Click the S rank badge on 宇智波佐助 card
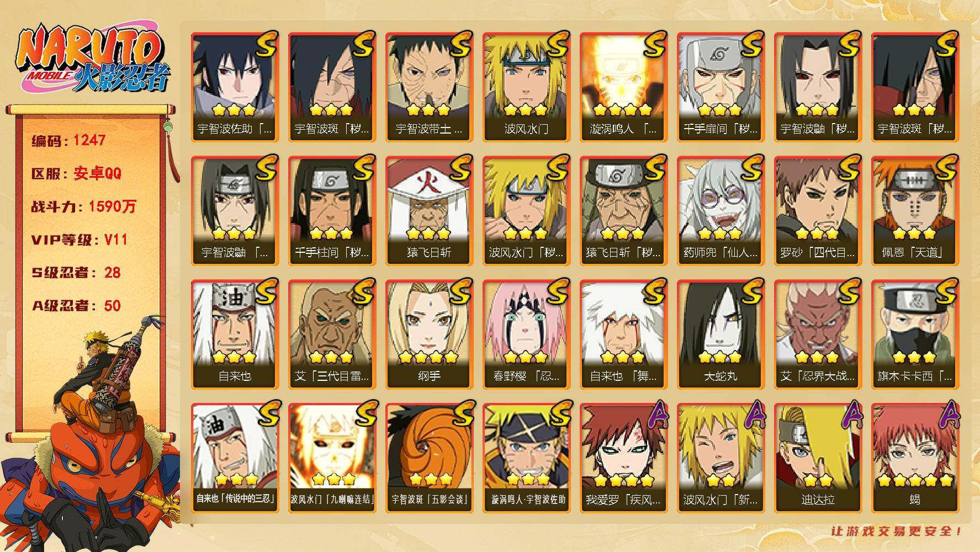The width and height of the screenshot is (980, 552). click(266, 45)
